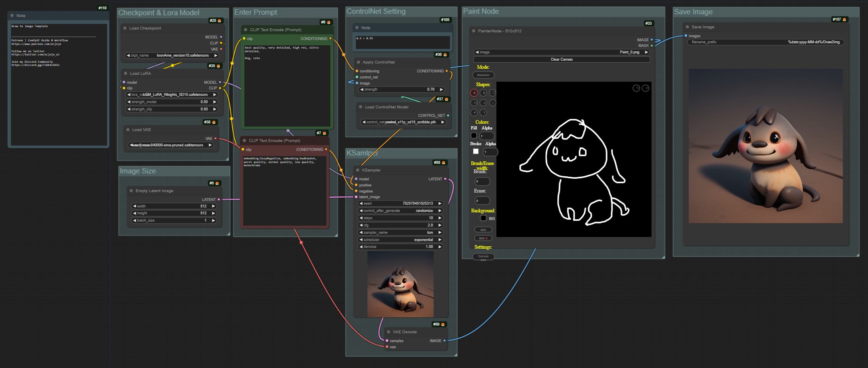Toggle collapse dot on Save Image node
The height and width of the screenshot is (368, 868).
tap(687, 27)
